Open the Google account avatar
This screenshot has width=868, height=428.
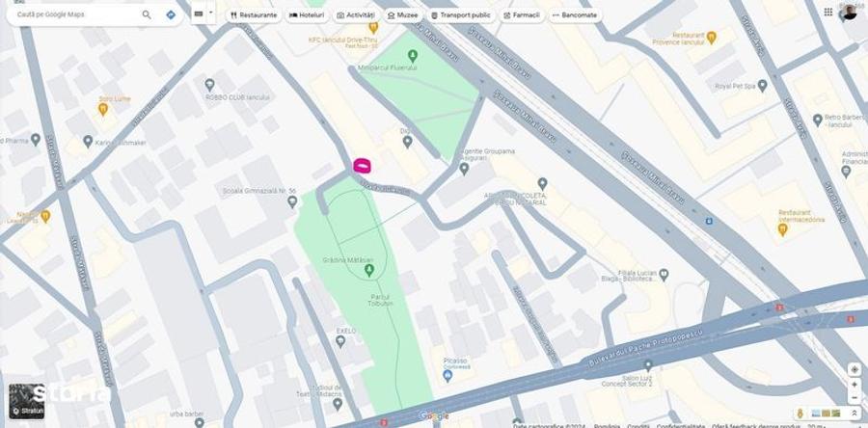coord(848,13)
